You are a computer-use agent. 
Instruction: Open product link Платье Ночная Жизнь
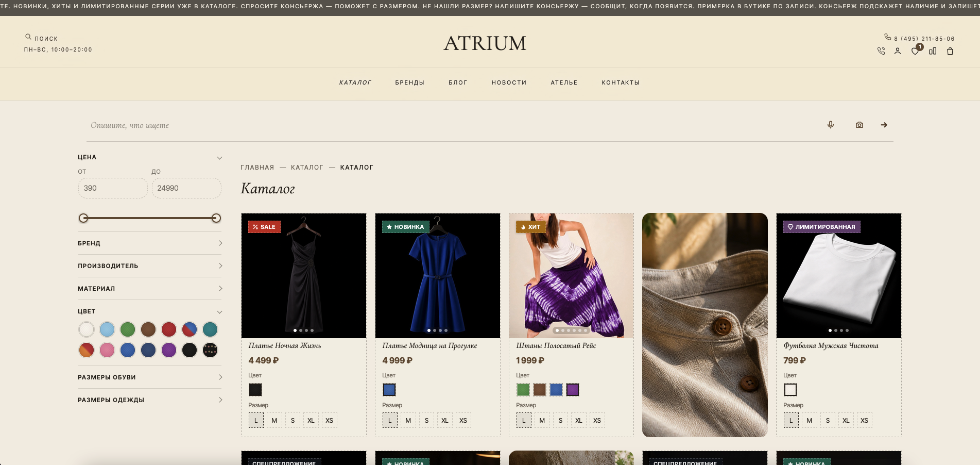pyautogui.click(x=285, y=346)
